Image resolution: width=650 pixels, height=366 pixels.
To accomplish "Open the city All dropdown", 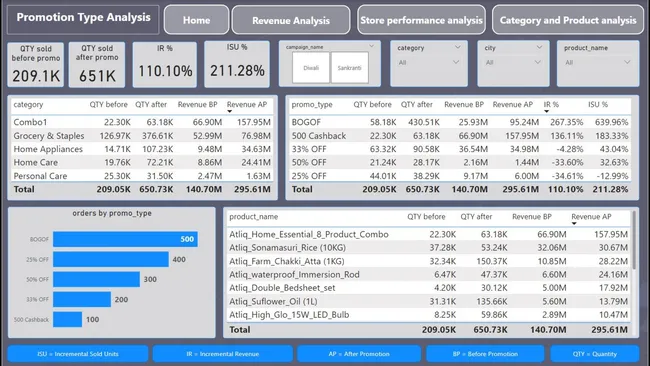I will (x=513, y=63).
